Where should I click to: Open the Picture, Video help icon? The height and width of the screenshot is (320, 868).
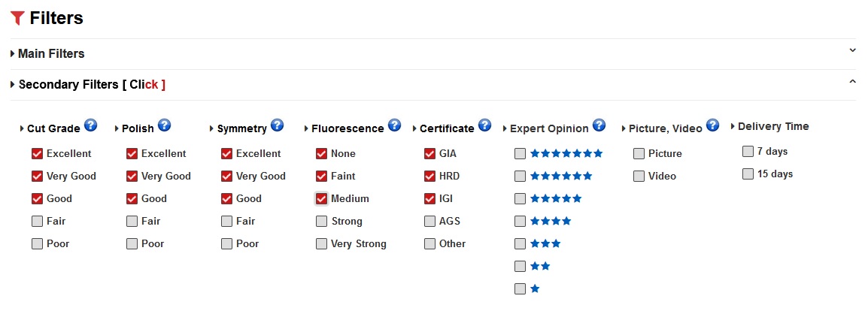click(x=713, y=125)
